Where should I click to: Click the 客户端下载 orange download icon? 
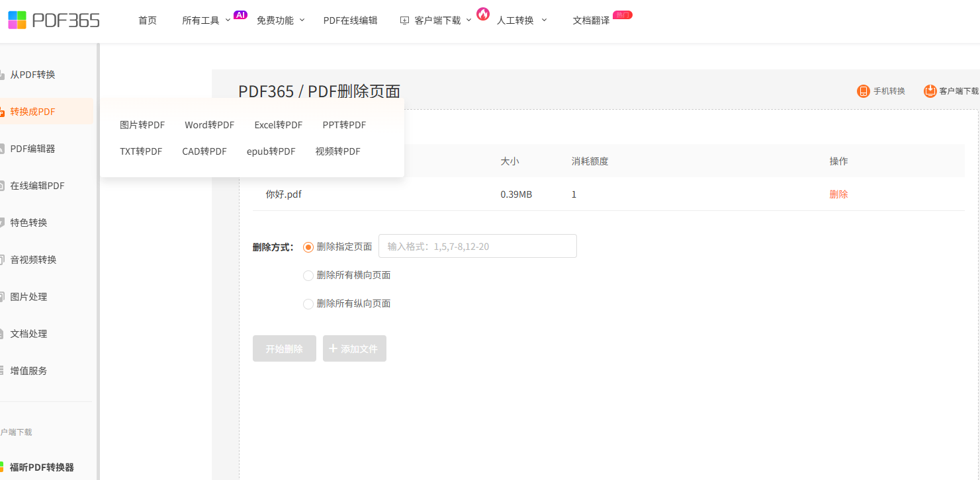tap(930, 91)
